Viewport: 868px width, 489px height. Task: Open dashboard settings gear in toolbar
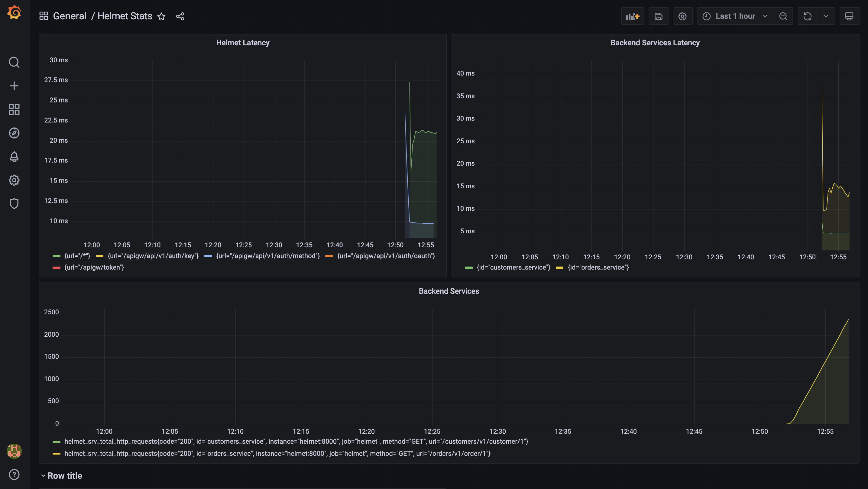pyautogui.click(x=682, y=16)
